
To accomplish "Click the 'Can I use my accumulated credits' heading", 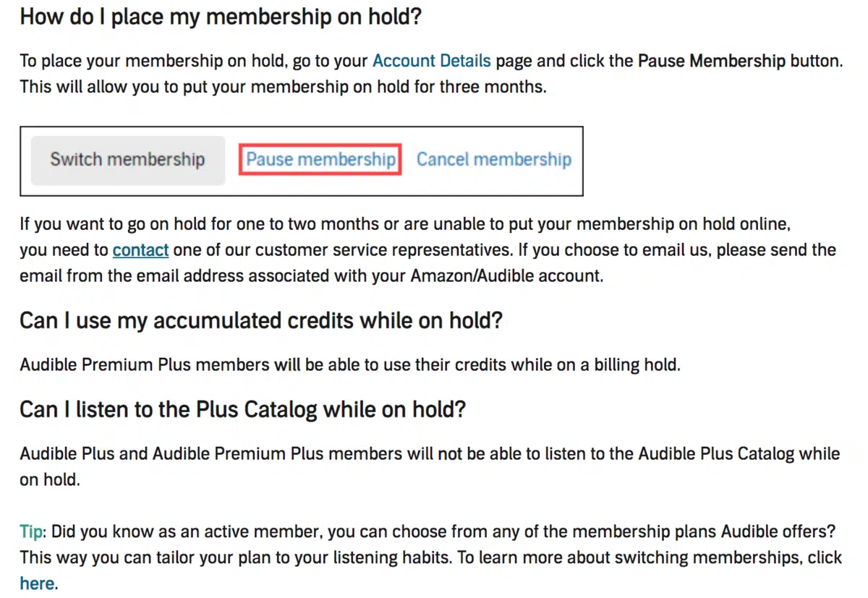I will click(x=260, y=320).
